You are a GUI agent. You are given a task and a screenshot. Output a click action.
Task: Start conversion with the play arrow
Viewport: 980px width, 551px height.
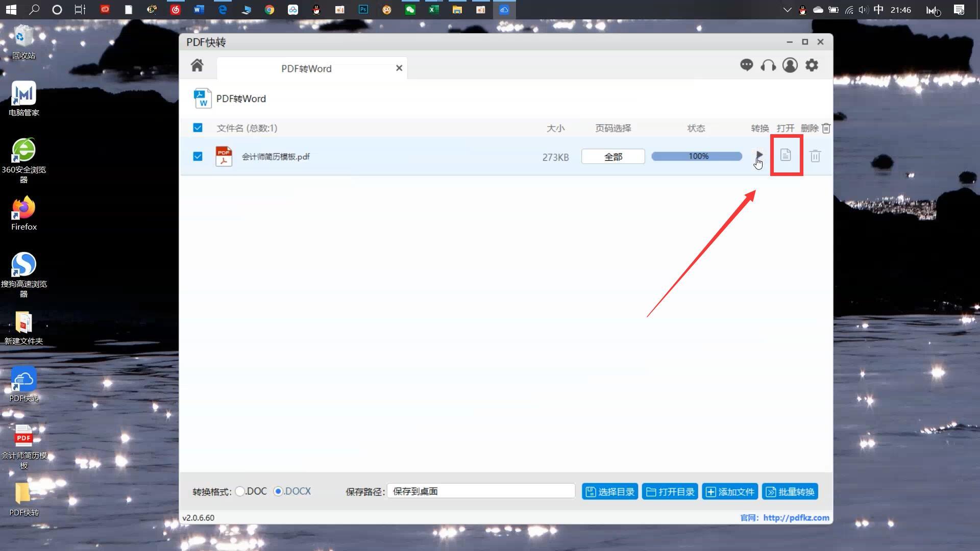pos(759,155)
